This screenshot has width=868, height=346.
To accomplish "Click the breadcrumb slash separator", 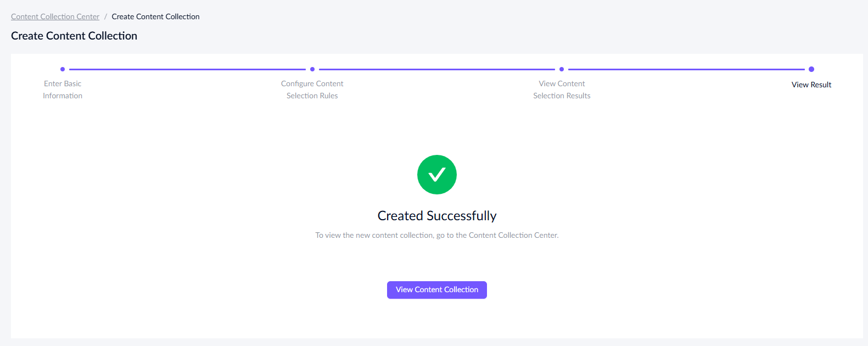I will 105,16.
